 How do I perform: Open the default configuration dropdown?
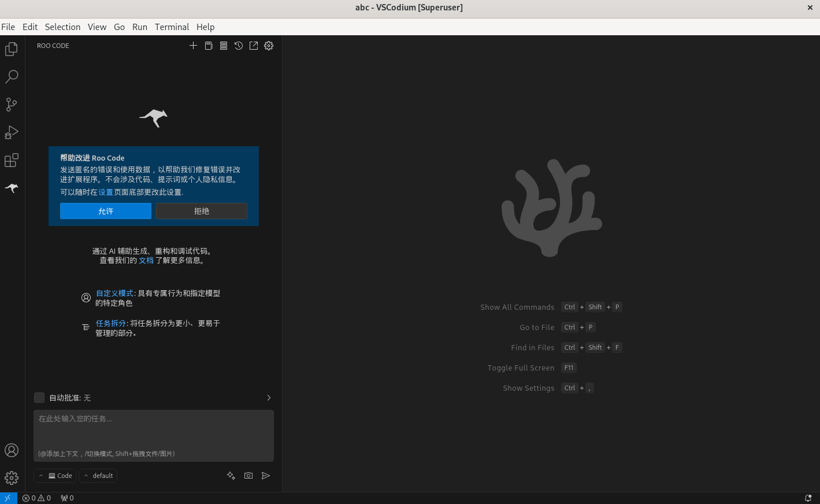point(98,476)
